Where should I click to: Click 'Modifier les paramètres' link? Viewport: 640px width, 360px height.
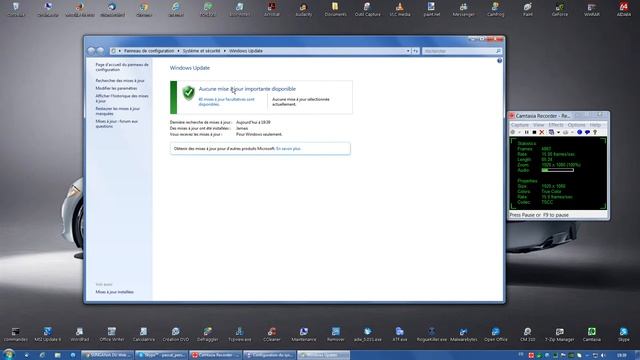pos(116,88)
